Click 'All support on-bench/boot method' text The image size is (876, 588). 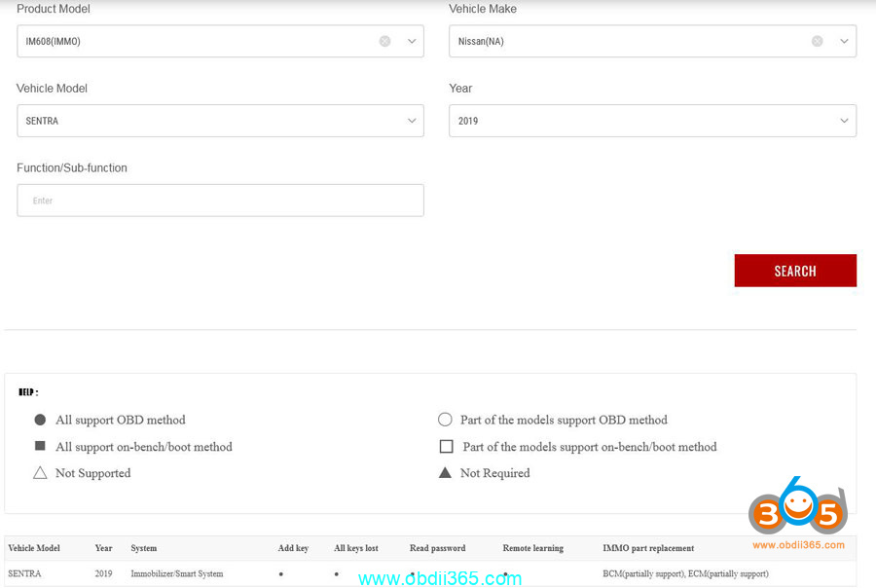click(144, 447)
